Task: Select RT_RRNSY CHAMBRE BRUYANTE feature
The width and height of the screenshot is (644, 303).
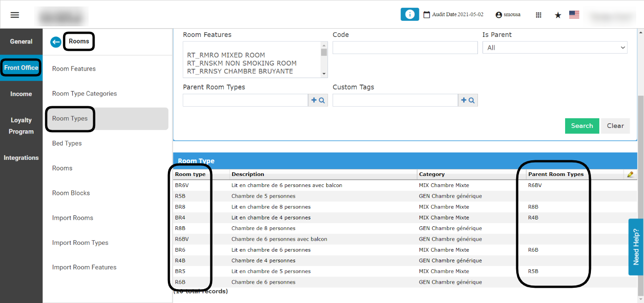Action: [240, 72]
